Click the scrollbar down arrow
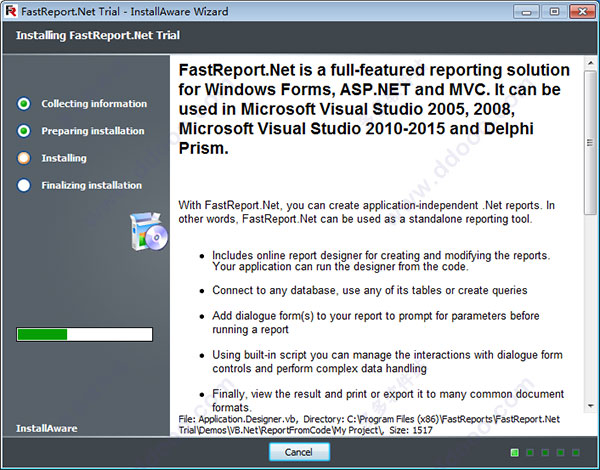The image size is (600, 470). coord(590,406)
